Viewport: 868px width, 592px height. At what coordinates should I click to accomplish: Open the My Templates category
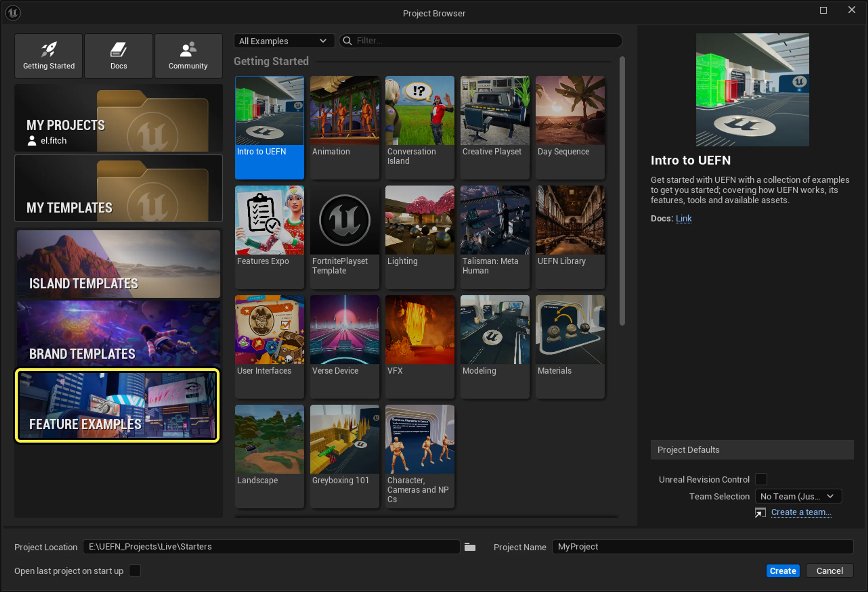click(x=118, y=188)
